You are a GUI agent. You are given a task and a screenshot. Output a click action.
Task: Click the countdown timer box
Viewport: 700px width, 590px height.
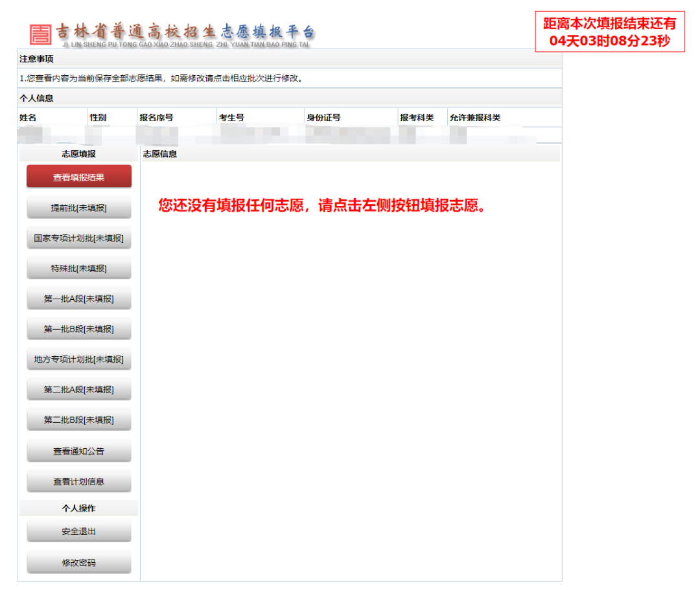tap(609, 32)
